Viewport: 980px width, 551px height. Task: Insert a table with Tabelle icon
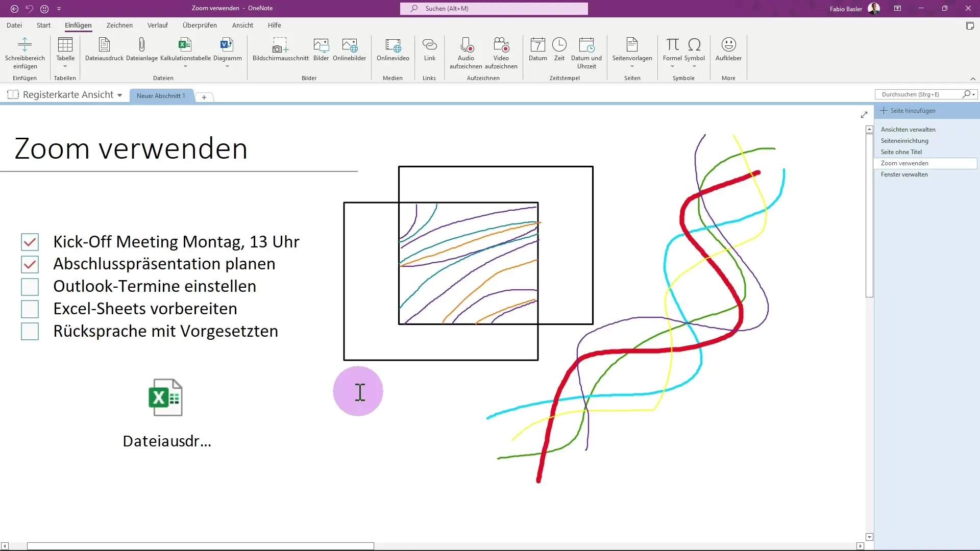(x=65, y=45)
